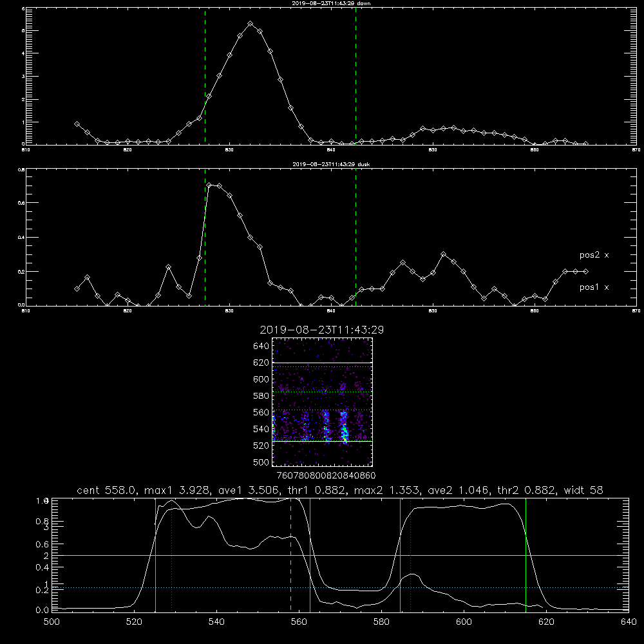This screenshot has height=644, width=644.
Task: Select 'thr2 0.882' in the stats line
Action: 528,490
